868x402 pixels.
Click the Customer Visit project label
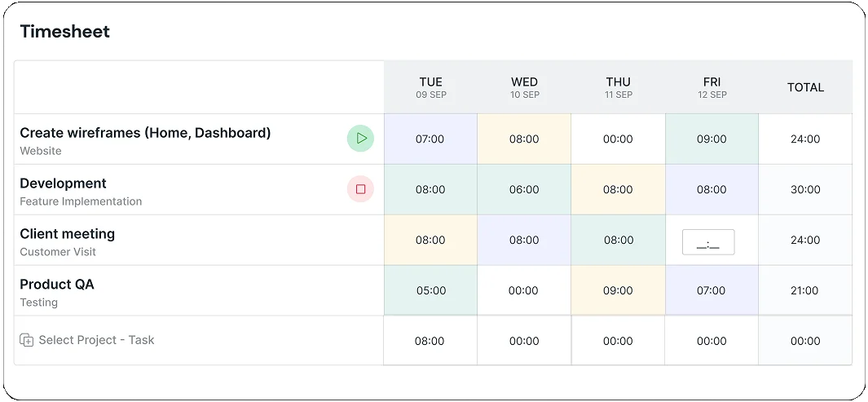click(x=58, y=252)
